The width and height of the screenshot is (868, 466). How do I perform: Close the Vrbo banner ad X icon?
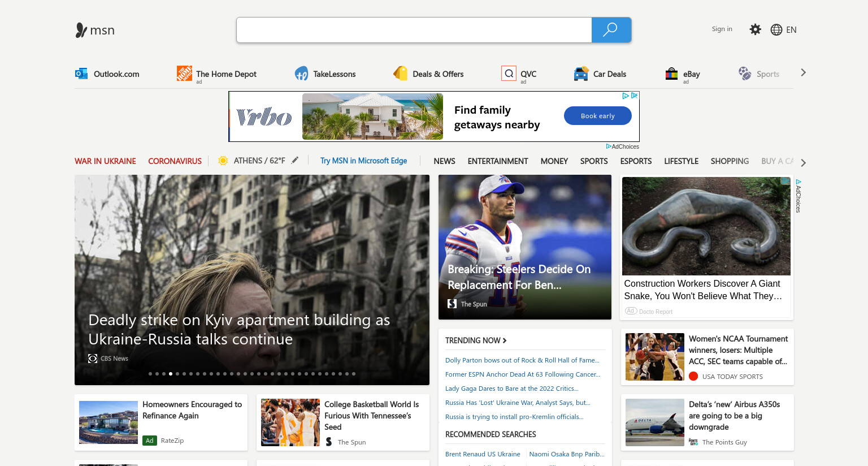635,96
